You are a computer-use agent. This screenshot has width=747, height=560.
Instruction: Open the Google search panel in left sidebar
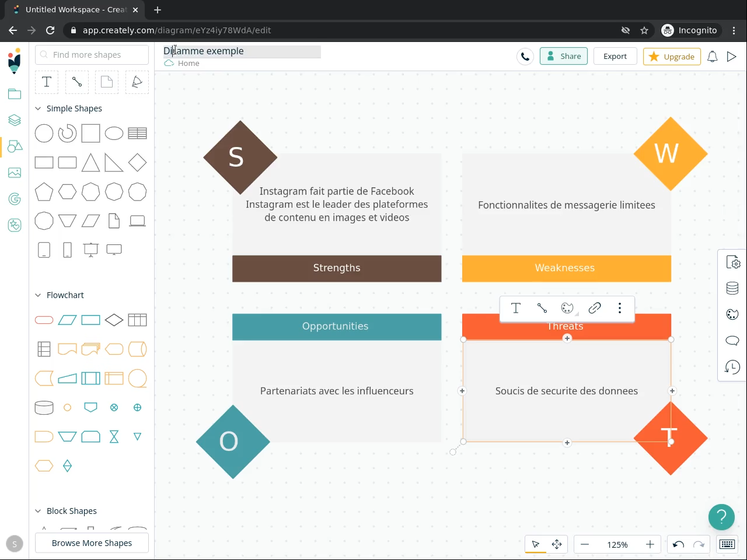(x=15, y=199)
